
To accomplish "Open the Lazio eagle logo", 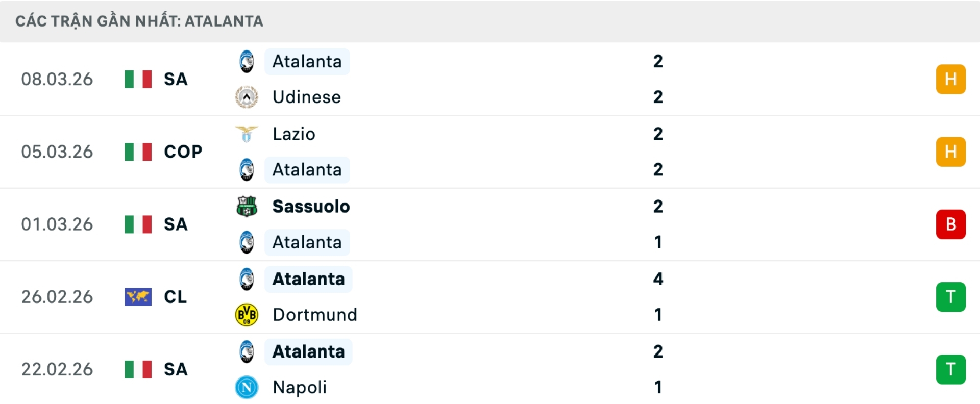I will (x=247, y=134).
